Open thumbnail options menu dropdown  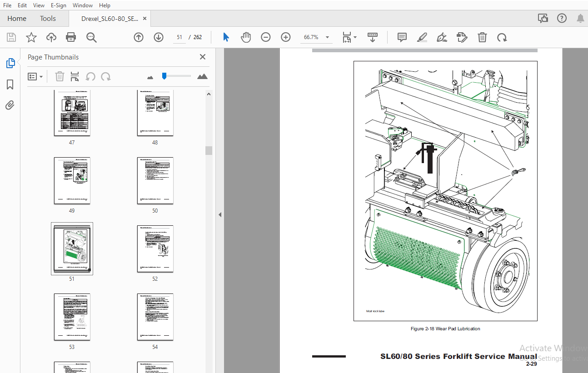point(35,76)
